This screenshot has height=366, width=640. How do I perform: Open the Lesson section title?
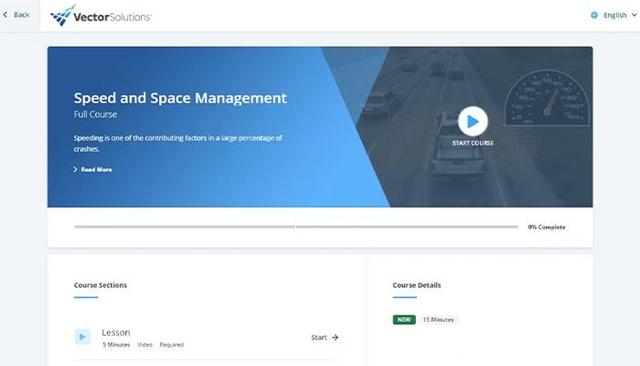[x=116, y=333]
